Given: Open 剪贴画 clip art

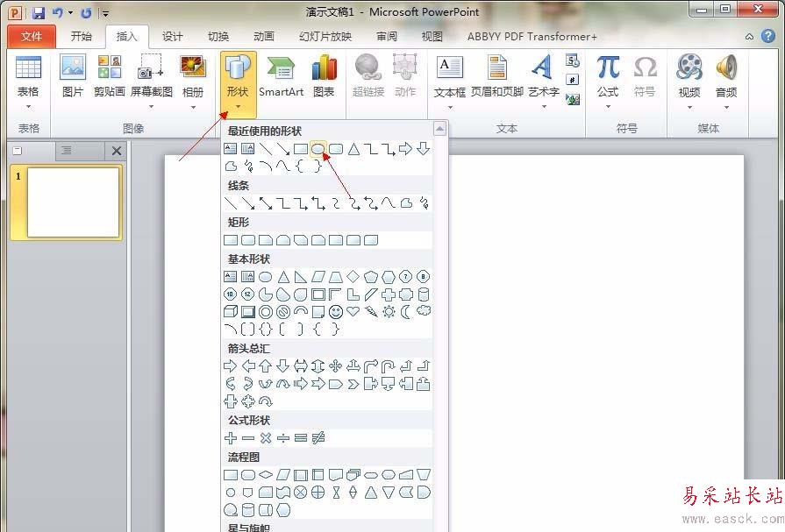Looking at the screenshot, I should (x=109, y=76).
